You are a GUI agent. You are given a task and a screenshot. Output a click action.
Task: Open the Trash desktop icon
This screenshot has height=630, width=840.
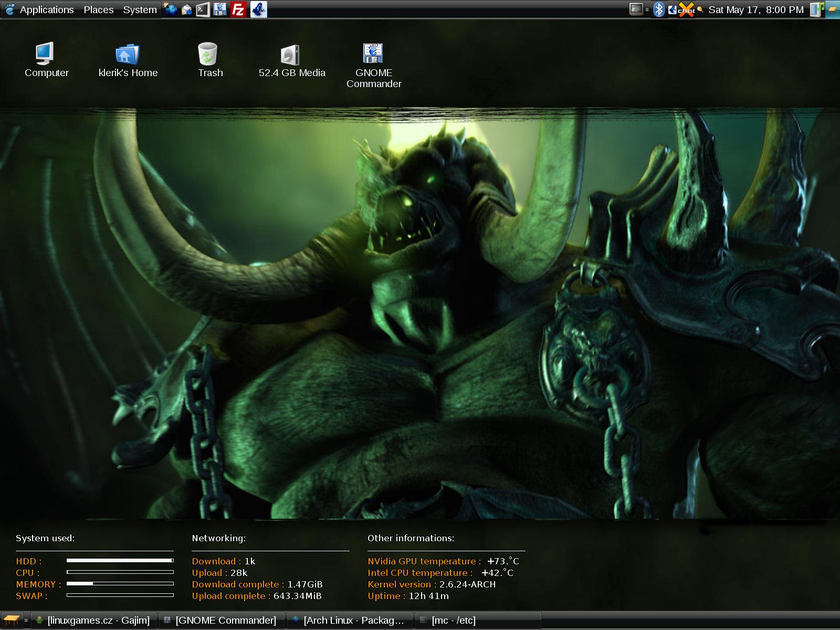(x=210, y=60)
